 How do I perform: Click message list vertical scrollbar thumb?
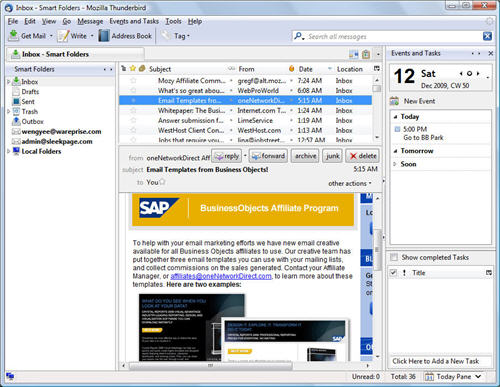point(377,88)
